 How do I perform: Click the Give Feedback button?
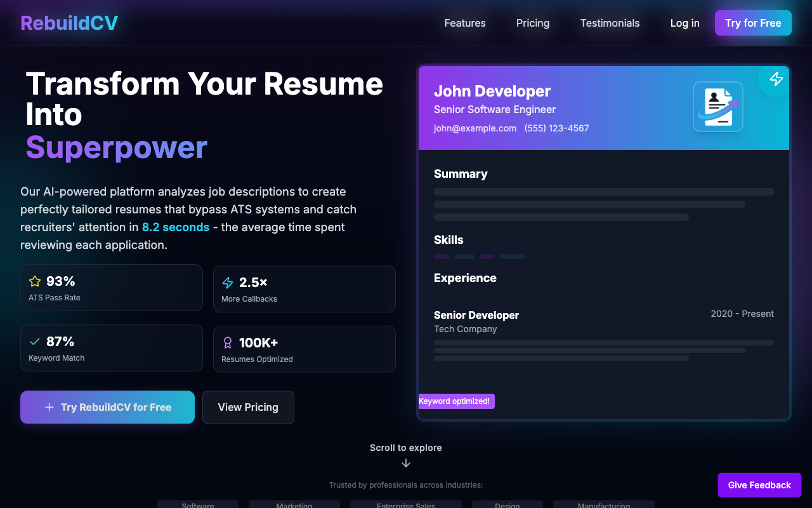[x=759, y=485]
